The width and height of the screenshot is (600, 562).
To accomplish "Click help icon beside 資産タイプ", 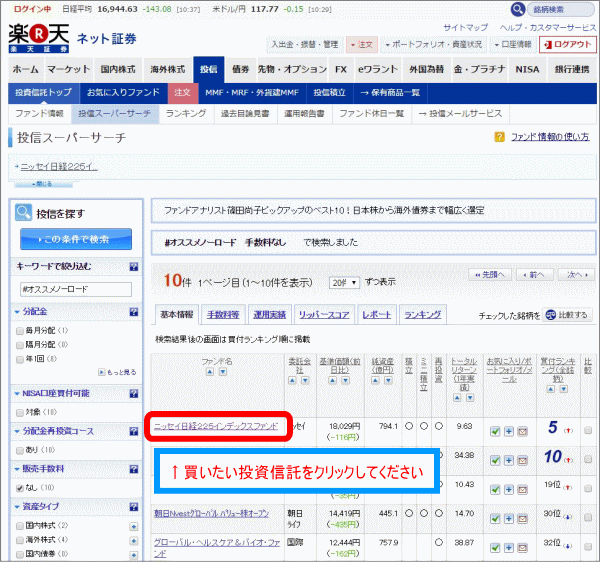I will (x=134, y=507).
